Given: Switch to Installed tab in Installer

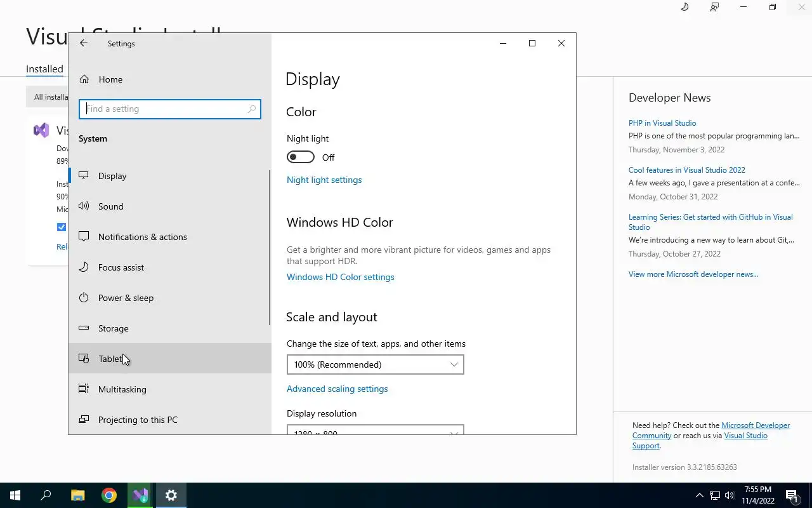Looking at the screenshot, I should click(44, 69).
